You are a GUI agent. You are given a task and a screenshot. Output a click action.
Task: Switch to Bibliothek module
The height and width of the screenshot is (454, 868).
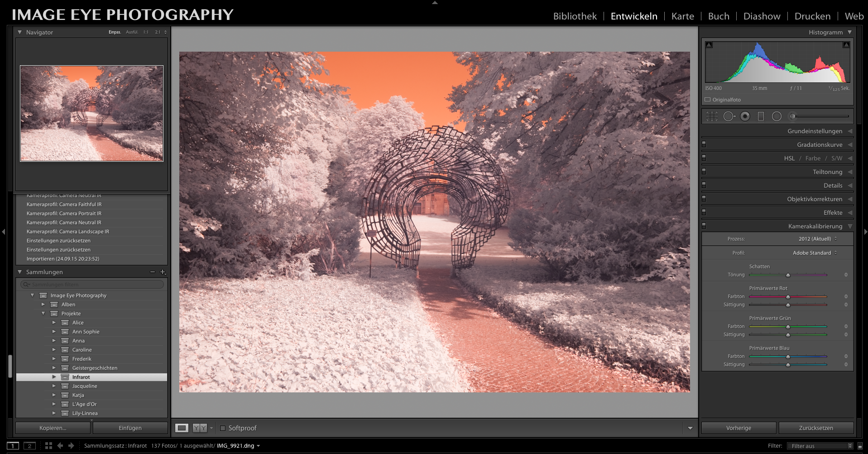(x=575, y=16)
